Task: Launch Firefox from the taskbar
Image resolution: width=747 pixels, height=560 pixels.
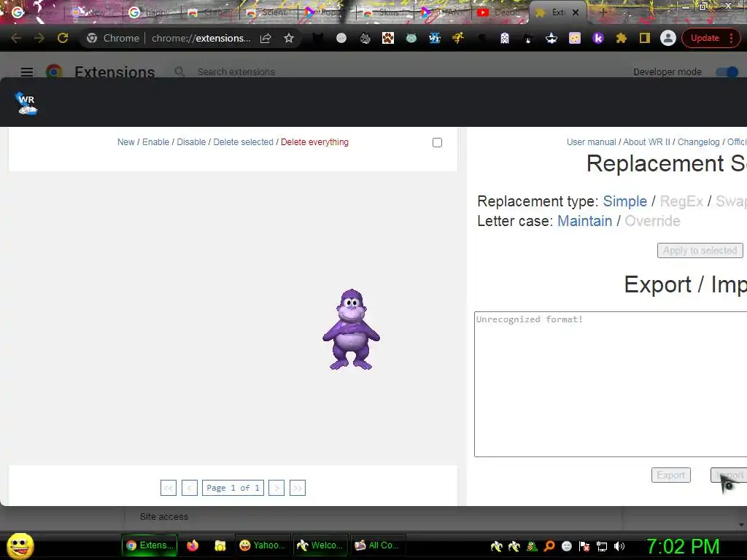Action: point(193,545)
